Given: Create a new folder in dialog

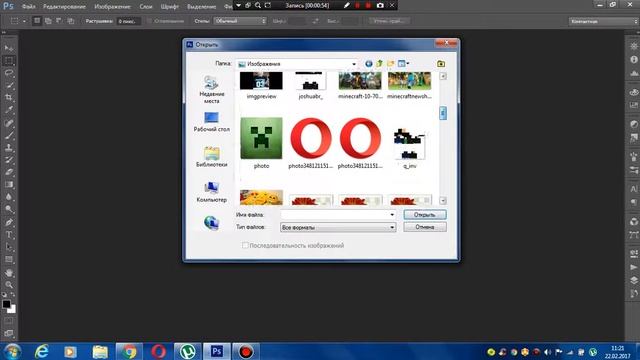Looking at the screenshot, I should (x=391, y=64).
